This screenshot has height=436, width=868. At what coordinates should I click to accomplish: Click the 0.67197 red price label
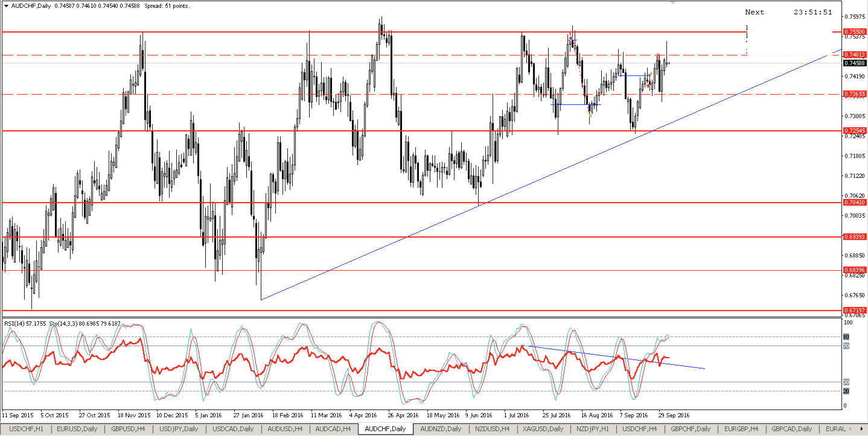[x=855, y=310]
